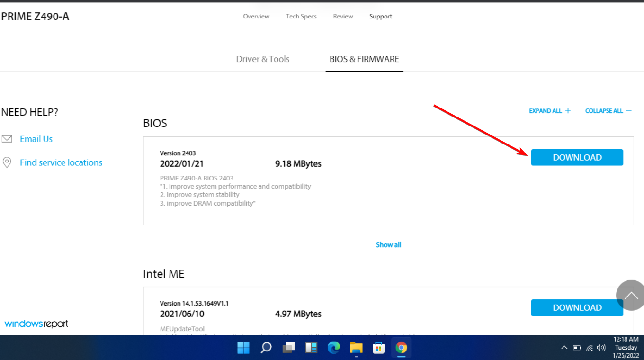
Task: Open the Email Us link
Action: (36, 139)
